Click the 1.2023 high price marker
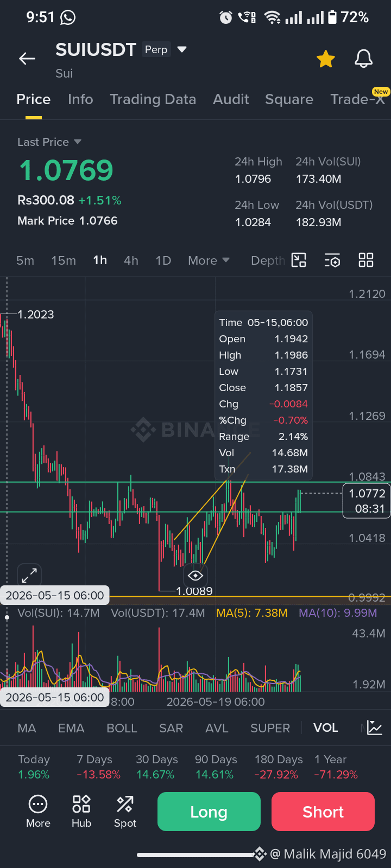The width and height of the screenshot is (391, 868). [36, 315]
